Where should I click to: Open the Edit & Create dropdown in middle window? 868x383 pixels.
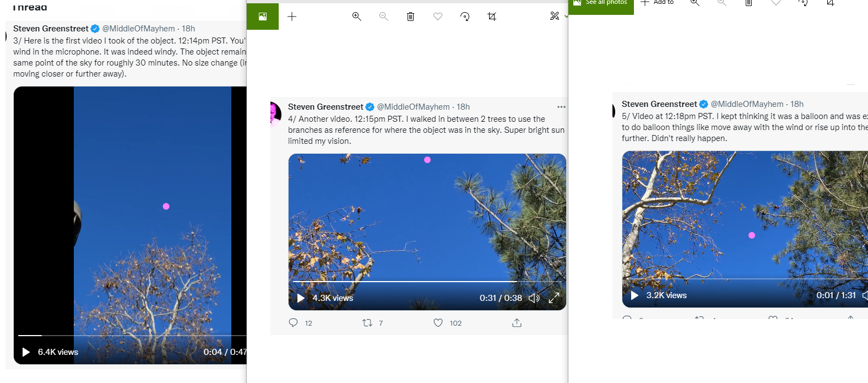click(557, 17)
